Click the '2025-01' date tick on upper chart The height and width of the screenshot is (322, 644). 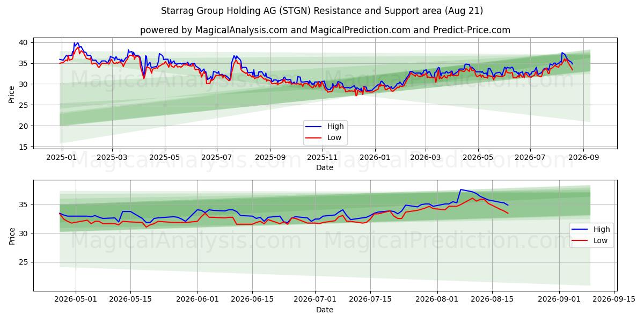coord(62,157)
